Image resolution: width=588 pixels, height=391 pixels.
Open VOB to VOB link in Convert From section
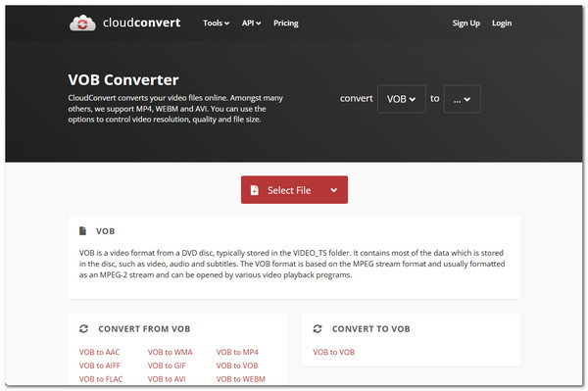coord(237,366)
